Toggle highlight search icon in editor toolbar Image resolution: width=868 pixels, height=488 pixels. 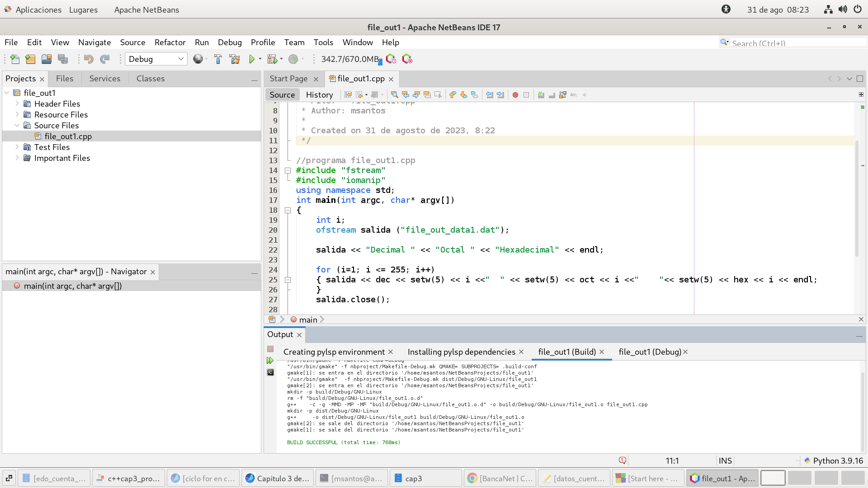427,95
